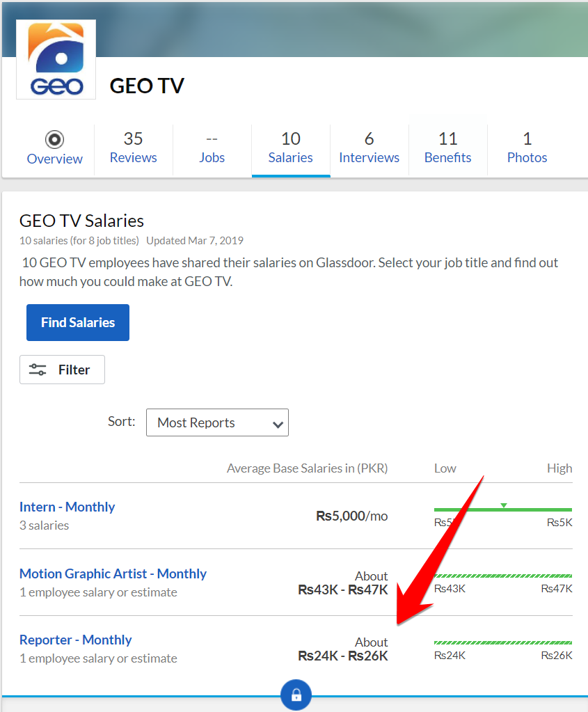Click the Filter button
The height and width of the screenshot is (712, 588).
tap(62, 370)
